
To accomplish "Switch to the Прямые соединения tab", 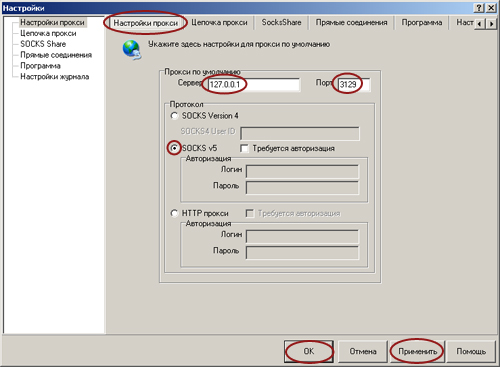I will tap(352, 23).
